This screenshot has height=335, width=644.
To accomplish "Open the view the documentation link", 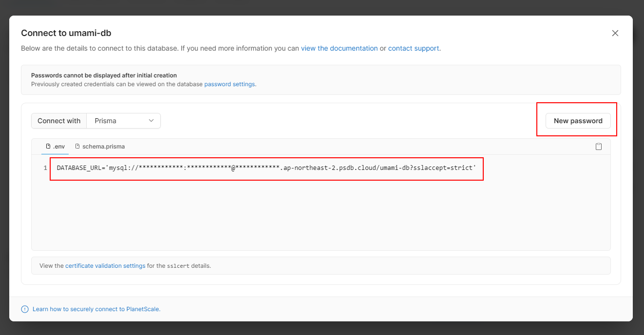I will (x=340, y=48).
